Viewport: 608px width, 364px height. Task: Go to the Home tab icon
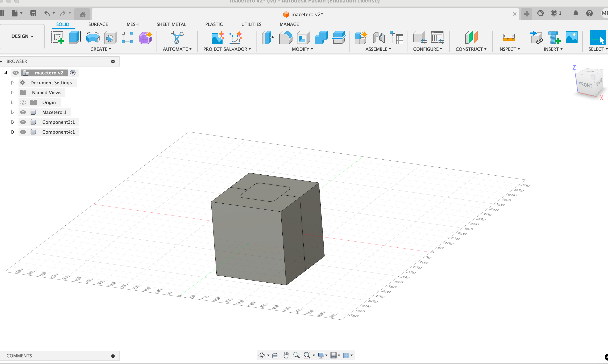pos(83,14)
